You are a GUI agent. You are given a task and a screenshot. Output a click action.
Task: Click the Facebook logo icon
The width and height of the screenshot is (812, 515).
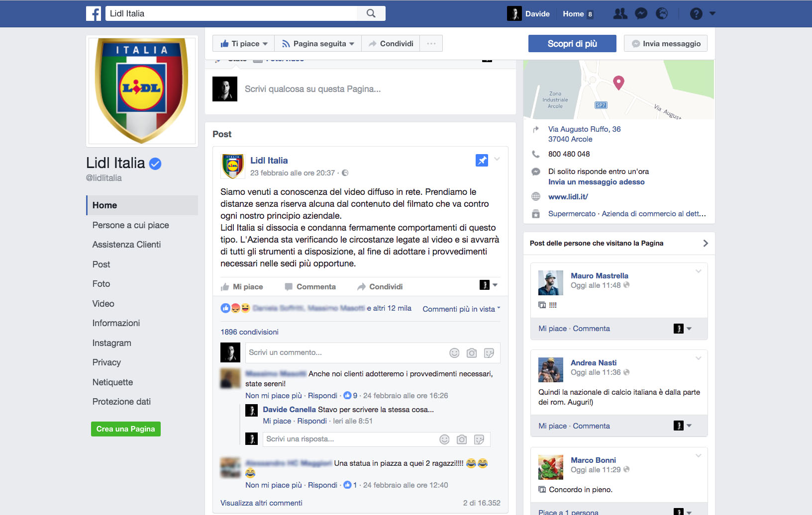coord(94,13)
